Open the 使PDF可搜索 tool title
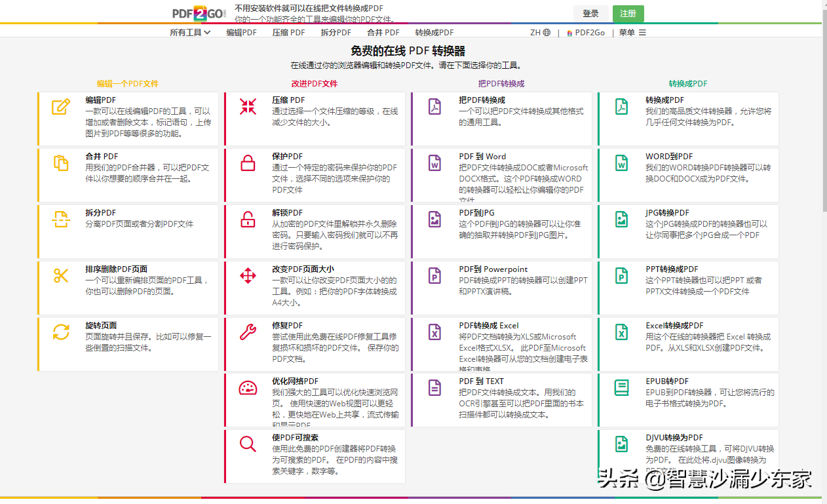Viewport: 827px width, 504px height. point(296,438)
